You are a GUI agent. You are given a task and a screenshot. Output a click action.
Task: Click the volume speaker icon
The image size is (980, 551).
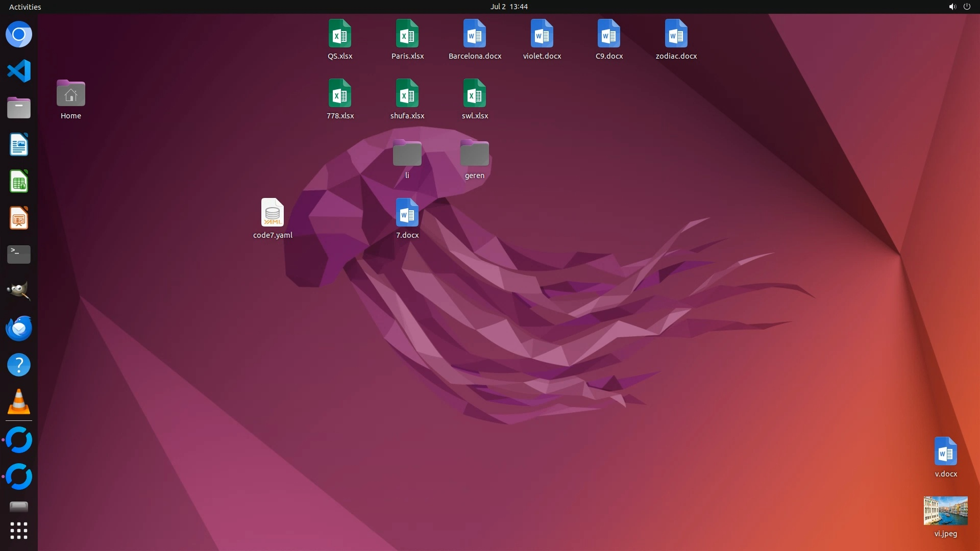click(x=952, y=7)
